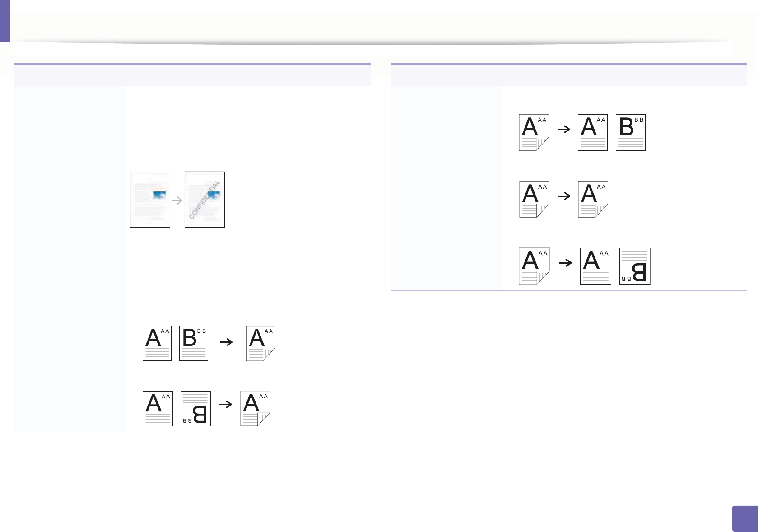Screen dimensions: 758x532
Task: Click folded-corner page right of right table's middle arrow
Action: [593, 199]
